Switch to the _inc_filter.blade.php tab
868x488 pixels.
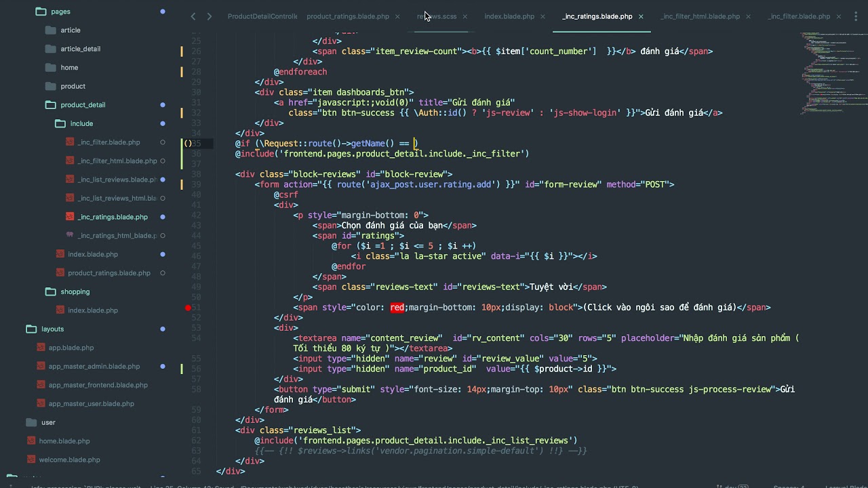tap(799, 16)
